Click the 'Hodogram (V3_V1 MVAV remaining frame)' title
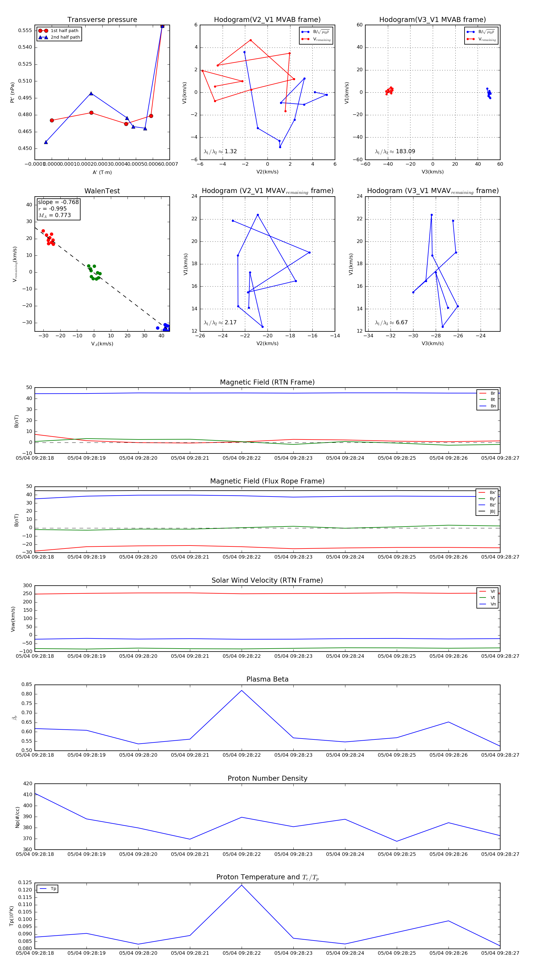 (x=432, y=191)
